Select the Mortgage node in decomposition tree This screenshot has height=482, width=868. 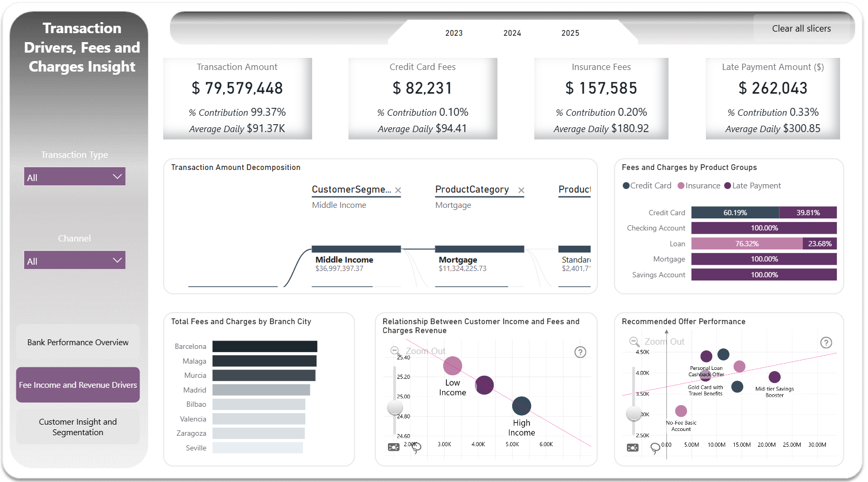(480, 259)
